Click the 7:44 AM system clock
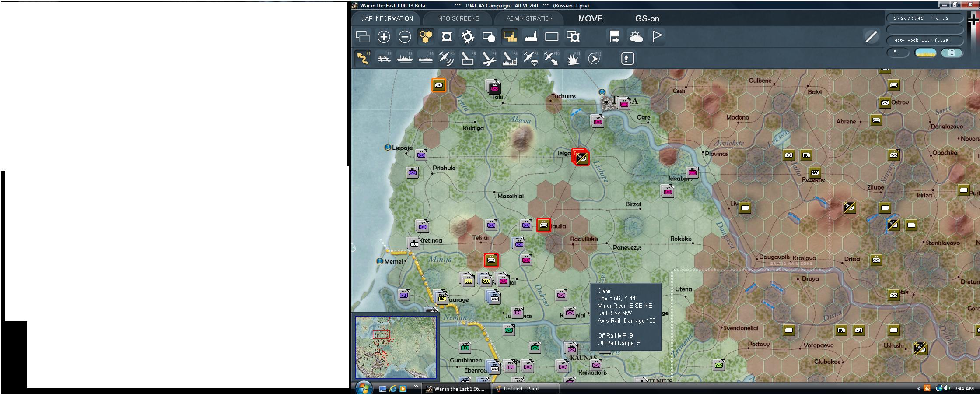This screenshot has height=394, width=980. click(964, 389)
